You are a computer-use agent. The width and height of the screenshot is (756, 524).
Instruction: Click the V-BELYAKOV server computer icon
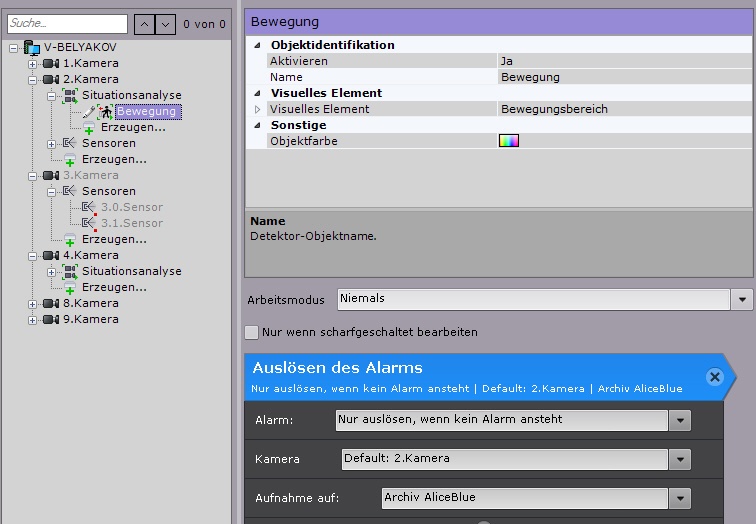pyautogui.click(x=31, y=47)
